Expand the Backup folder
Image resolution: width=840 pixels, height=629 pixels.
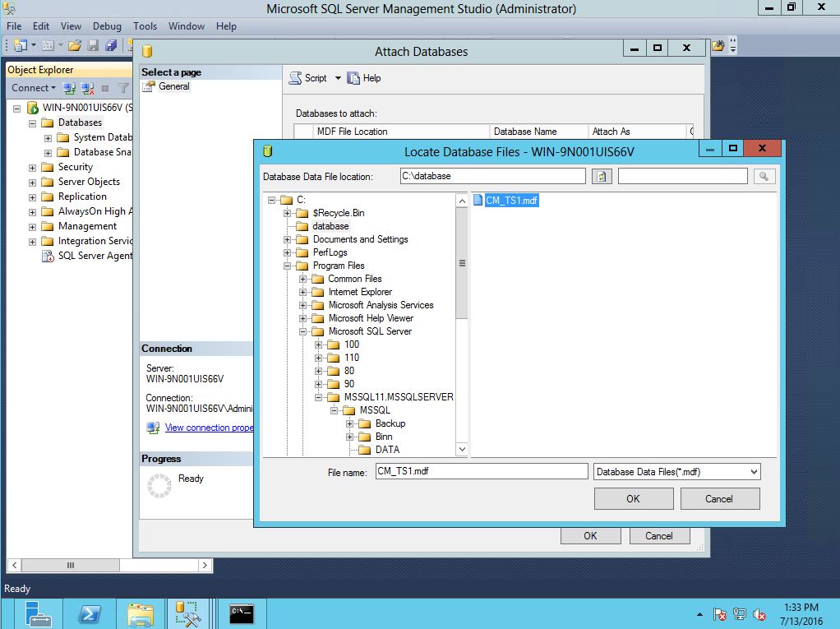(x=349, y=423)
